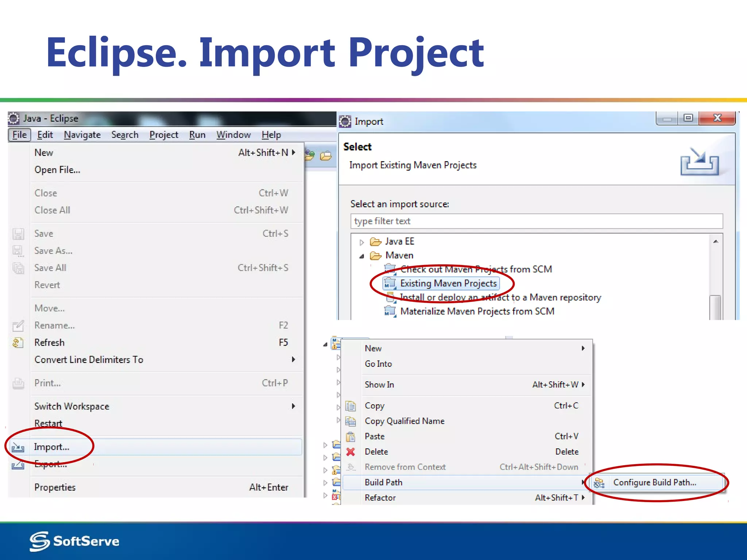Expand the New submenu in File menu

166,152
